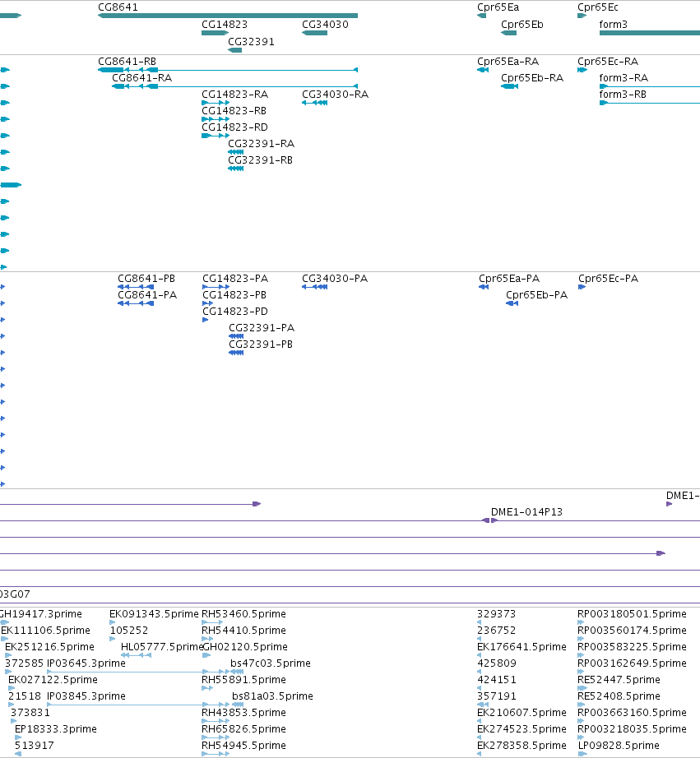Click the CG14823 gene feature
Viewport: 700px width, 758px height.
(215, 33)
